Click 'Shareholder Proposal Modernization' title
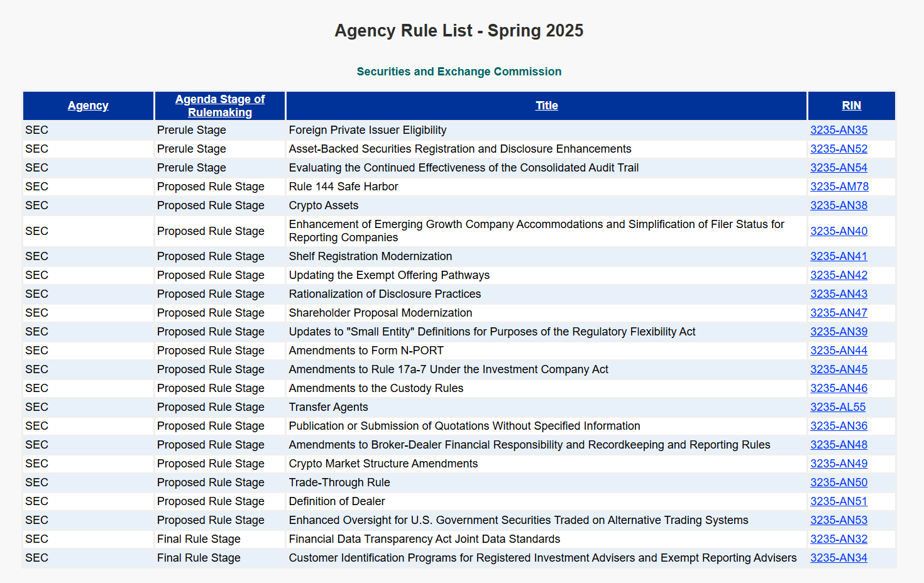924x583 pixels. coord(380,313)
